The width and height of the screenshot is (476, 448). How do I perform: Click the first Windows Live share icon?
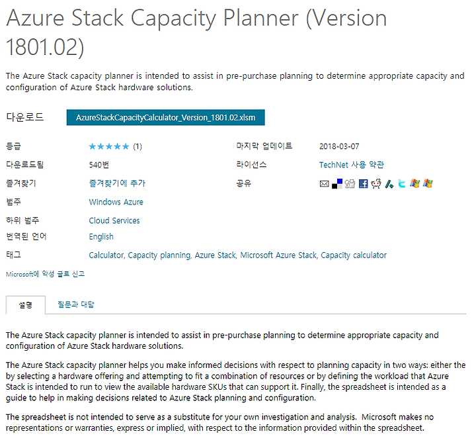coord(415,183)
